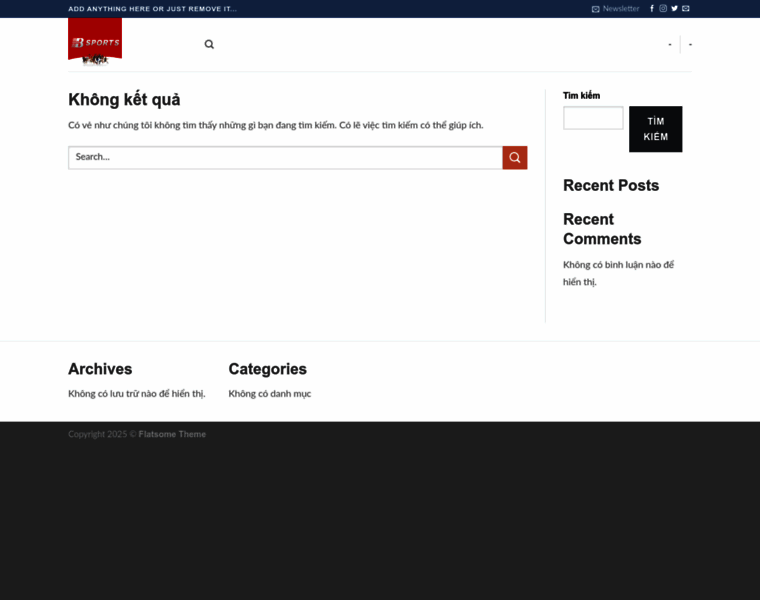Click the Không kết quả page title
This screenshot has height=600, width=760.
click(x=124, y=100)
